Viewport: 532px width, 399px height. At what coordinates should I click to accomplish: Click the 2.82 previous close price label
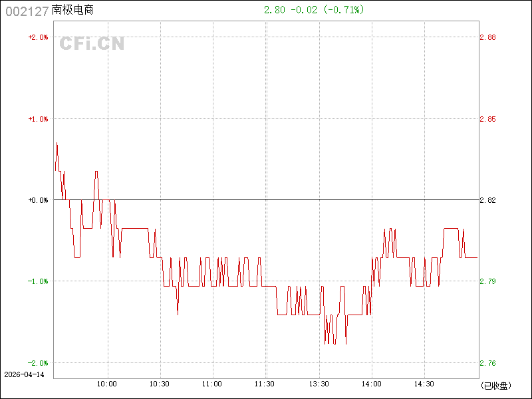pos(487,200)
